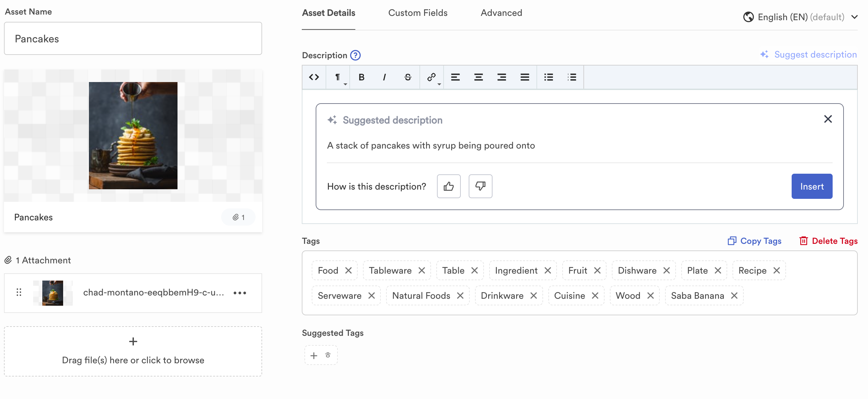Close the suggested description panel
The image size is (868, 399).
click(829, 118)
